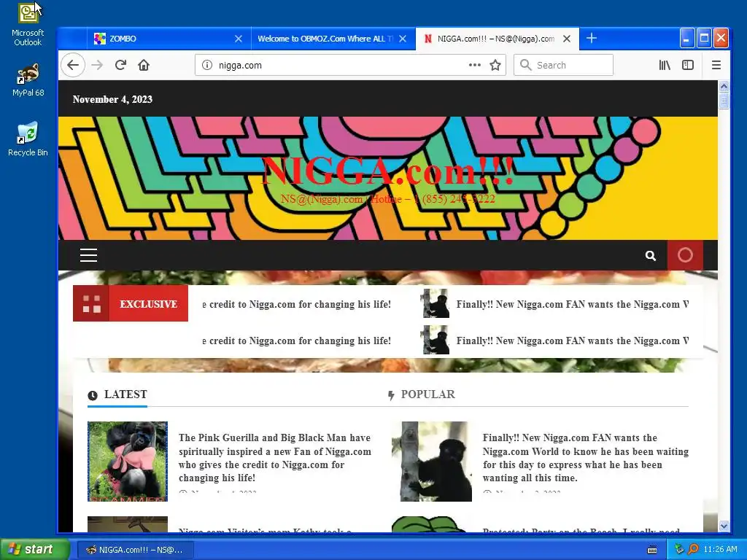Show site information icon in address bar

206,65
